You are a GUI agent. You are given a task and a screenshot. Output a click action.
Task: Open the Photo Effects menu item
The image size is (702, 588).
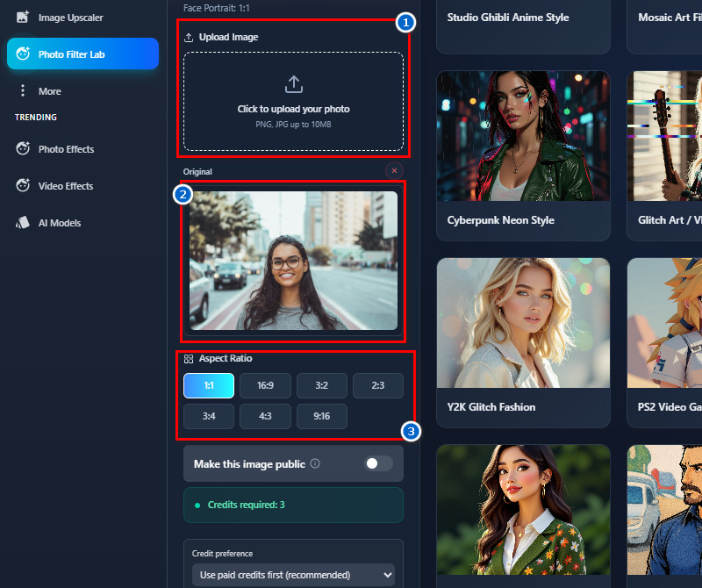coord(66,149)
